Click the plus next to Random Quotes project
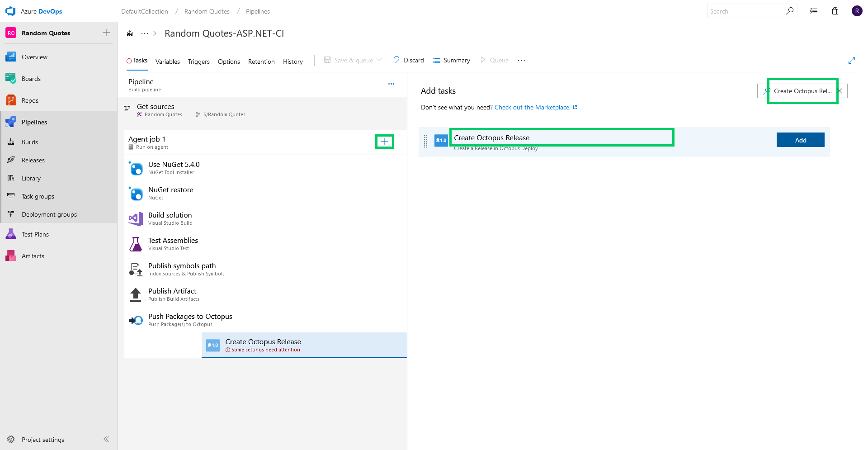Image resolution: width=868 pixels, height=450 pixels. 106,33
